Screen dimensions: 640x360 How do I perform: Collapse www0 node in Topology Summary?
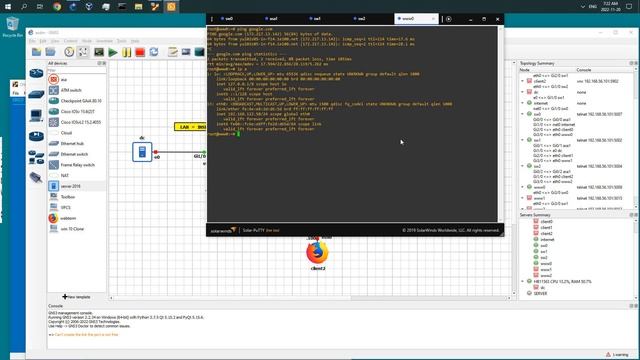click(x=523, y=187)
